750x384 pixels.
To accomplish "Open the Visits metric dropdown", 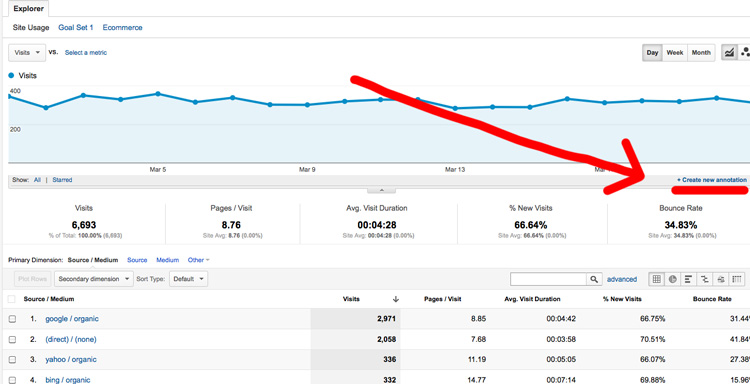I will (27, 53).
